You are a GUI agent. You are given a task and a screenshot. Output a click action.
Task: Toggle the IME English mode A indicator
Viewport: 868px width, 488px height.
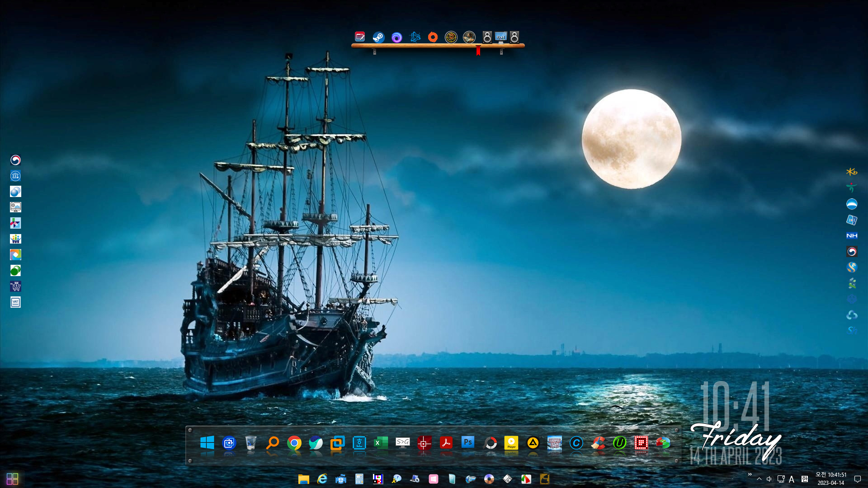[792, 479]
